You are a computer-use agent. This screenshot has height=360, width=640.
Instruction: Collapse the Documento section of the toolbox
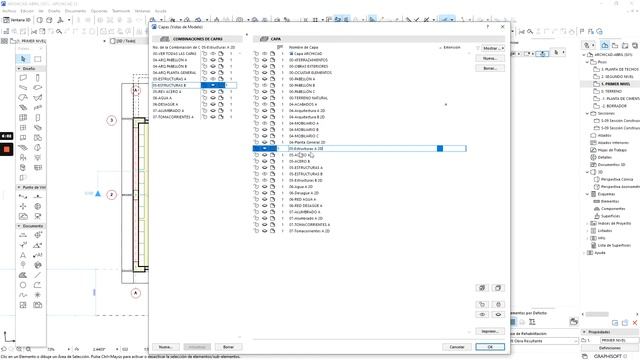19,226
